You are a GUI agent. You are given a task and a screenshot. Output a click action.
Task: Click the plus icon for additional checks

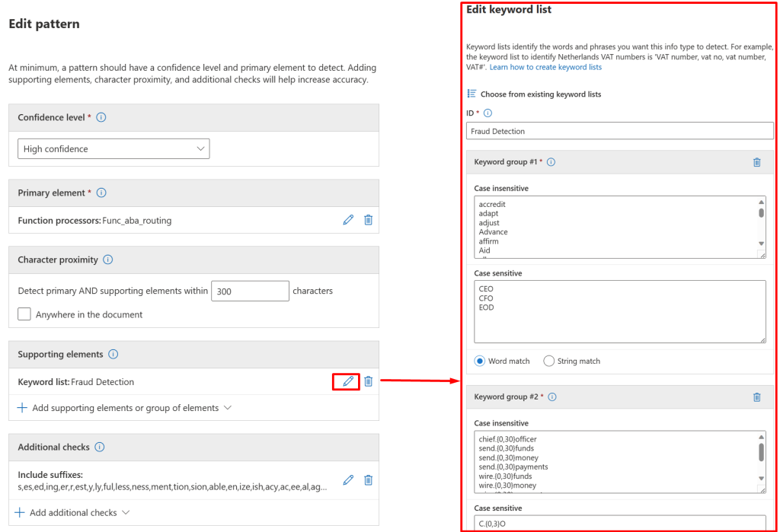coord(19,513)
